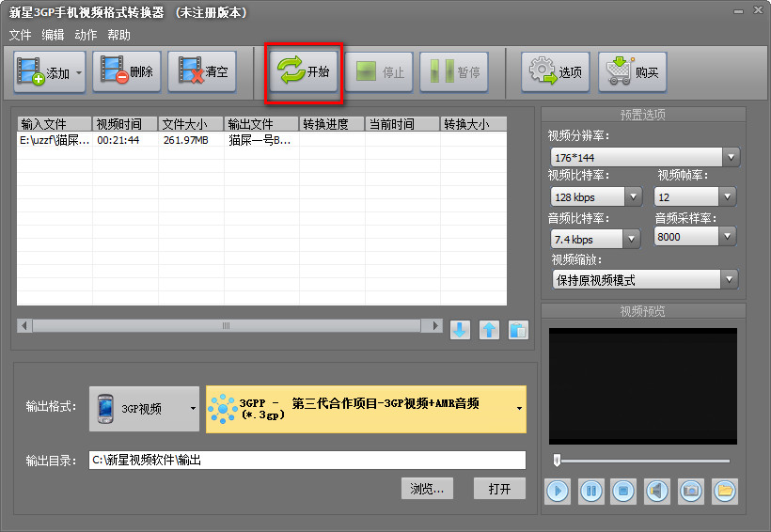Pause the video preview

click(591, 490)
